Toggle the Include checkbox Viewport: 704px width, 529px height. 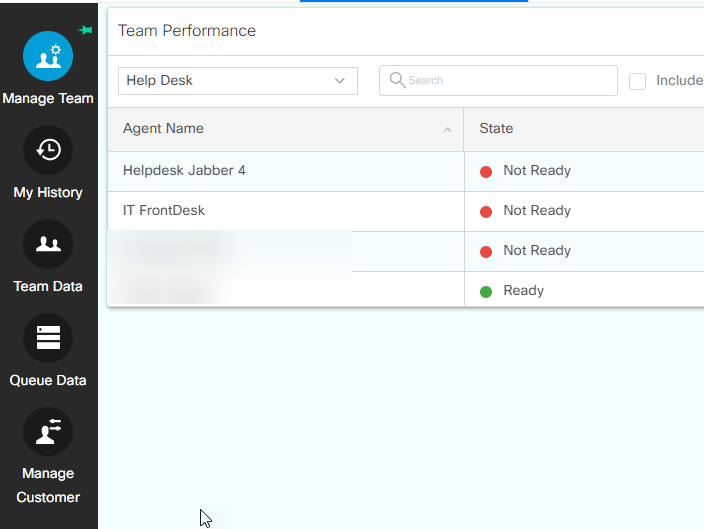pos(637,81)
